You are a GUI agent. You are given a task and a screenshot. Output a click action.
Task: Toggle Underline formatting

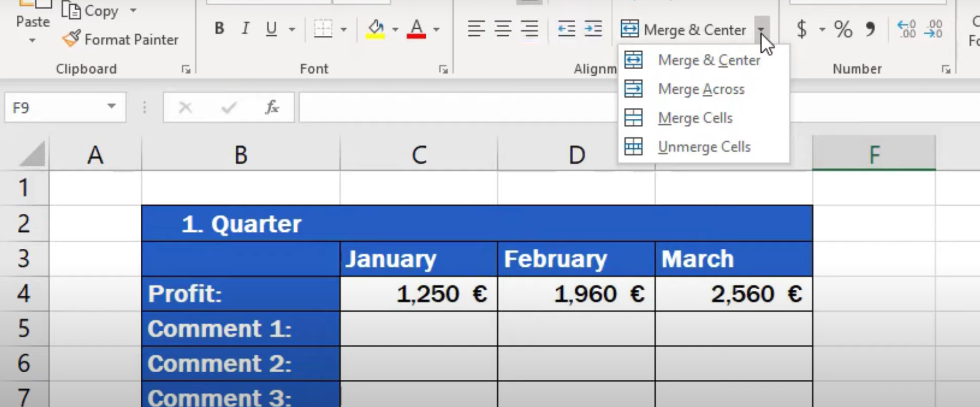point(271,29)
